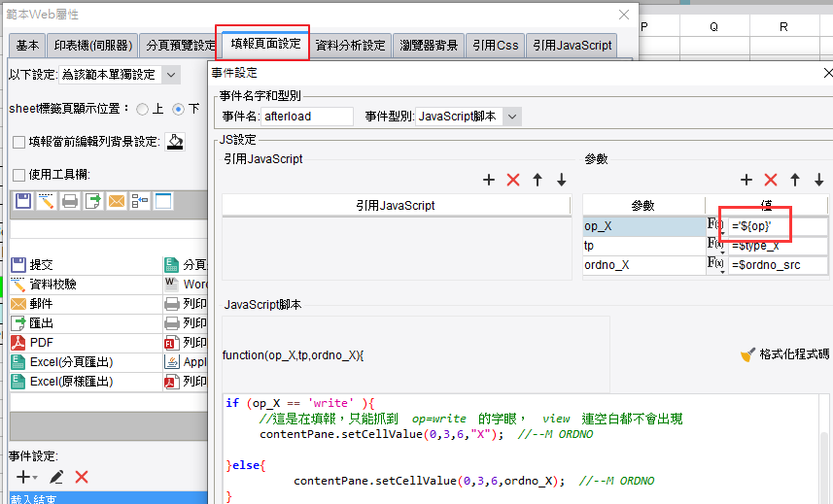Click 引用JavaScript column header
Viewport: 833px width, 504px height.
pos(396,205)
